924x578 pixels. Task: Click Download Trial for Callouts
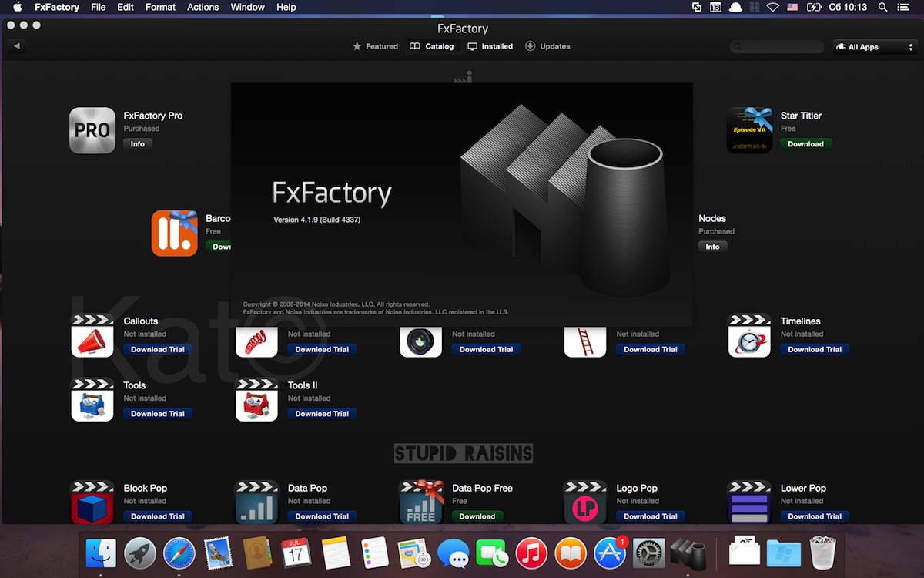[x=158, y=350]
